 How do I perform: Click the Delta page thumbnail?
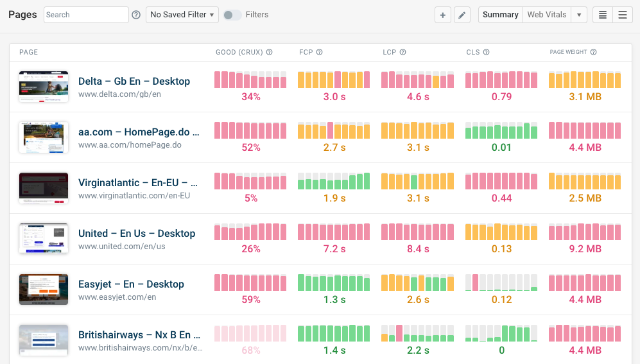point(44,87)
